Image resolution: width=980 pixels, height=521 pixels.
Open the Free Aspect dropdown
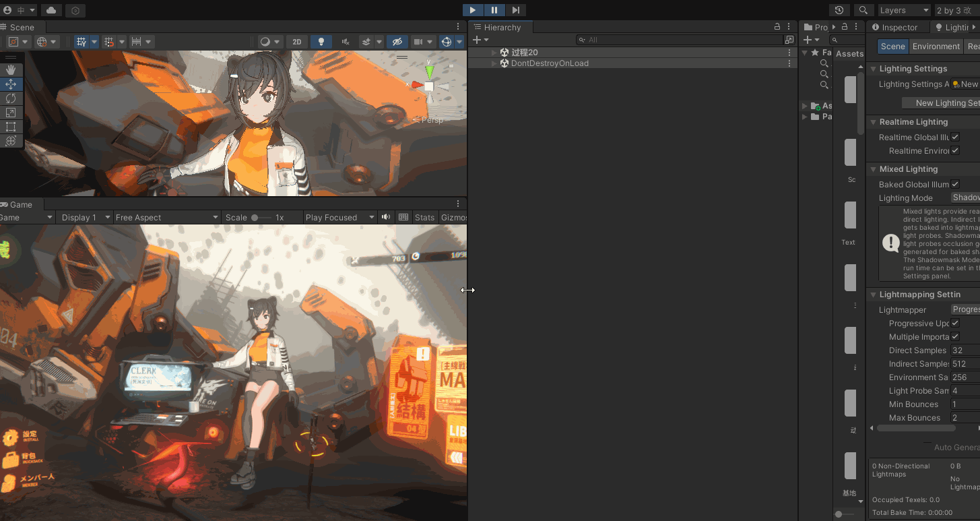[x=167, y=217]
